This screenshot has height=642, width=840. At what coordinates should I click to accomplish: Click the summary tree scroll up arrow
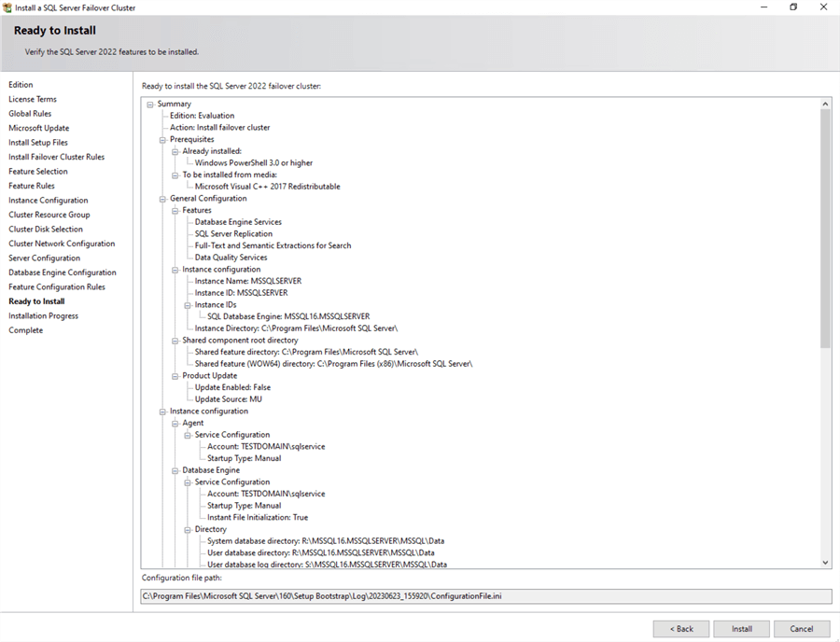[x=825, y=104]
